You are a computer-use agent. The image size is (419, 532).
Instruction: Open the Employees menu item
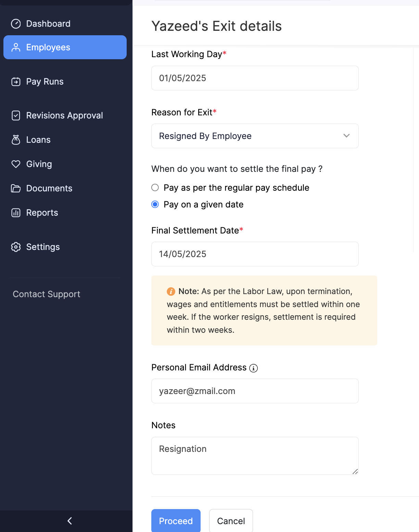pyautogui.click(x=65, y=47)
